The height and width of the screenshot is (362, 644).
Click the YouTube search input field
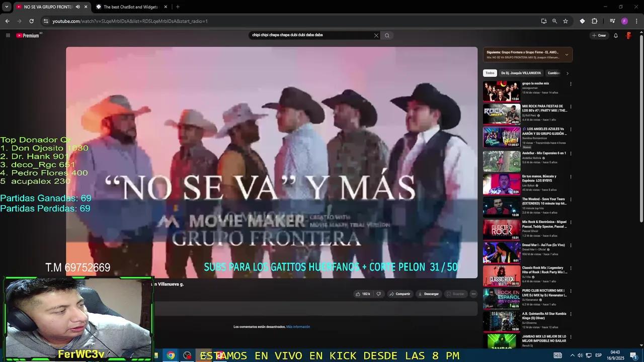click(311, 35)
